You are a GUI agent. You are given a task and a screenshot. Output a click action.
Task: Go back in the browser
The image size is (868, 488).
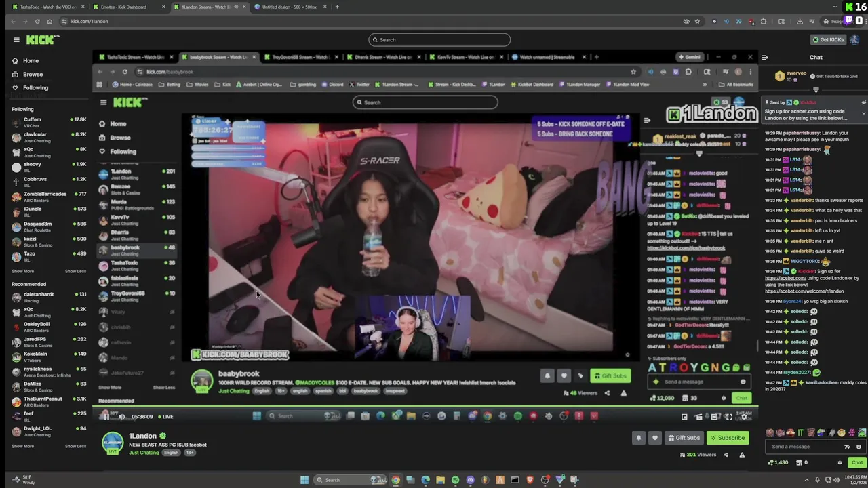pyautogui.click(x=12, y=21)
